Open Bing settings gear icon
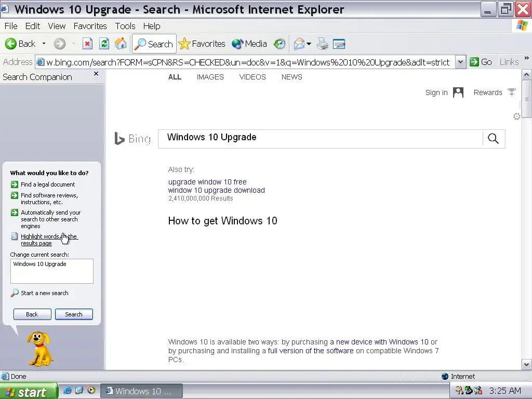Viewport: 532px width, 399px height. pos(517,116)
